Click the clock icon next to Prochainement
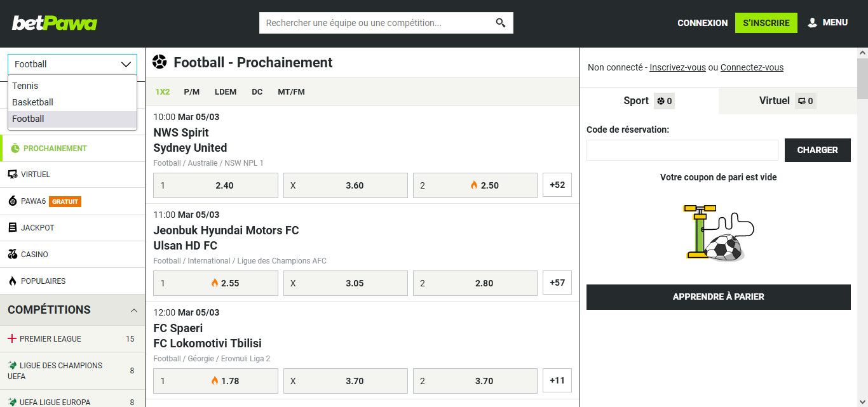Image resolution: width=868 pixels, height=407 pixels. pos(15,148)
